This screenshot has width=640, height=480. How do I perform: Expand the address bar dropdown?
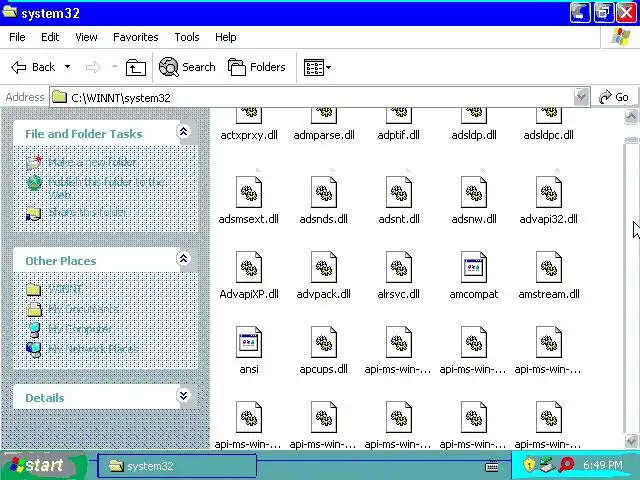pyautogui.click(x=581, y=97)
